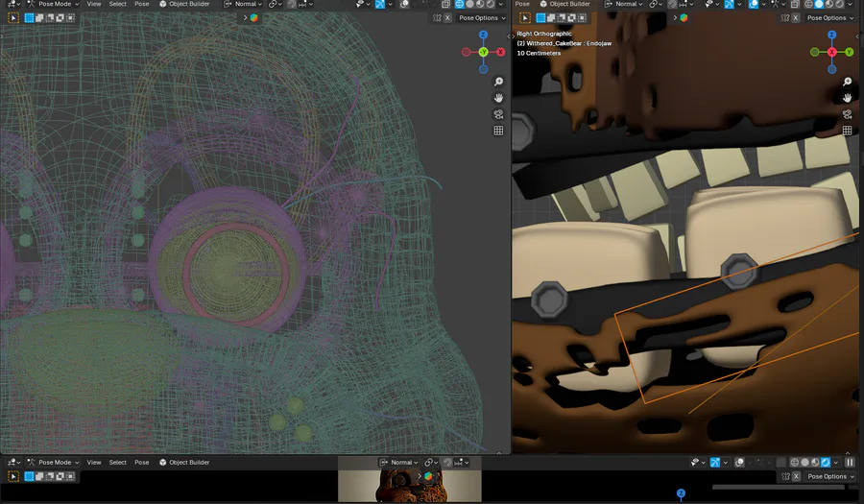Select rendered shading in bottom viewport
Viewport: 864px width, 504px height.
click(826, 462)
